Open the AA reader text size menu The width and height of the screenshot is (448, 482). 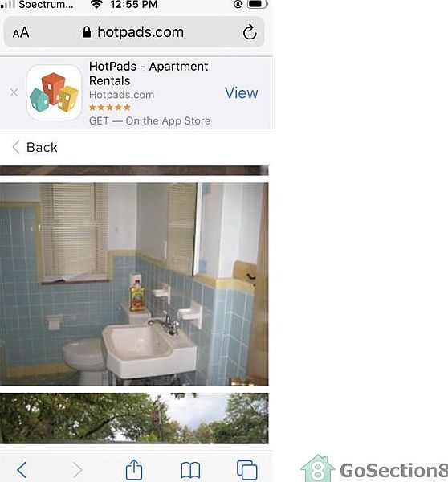(x=21, y=32)
